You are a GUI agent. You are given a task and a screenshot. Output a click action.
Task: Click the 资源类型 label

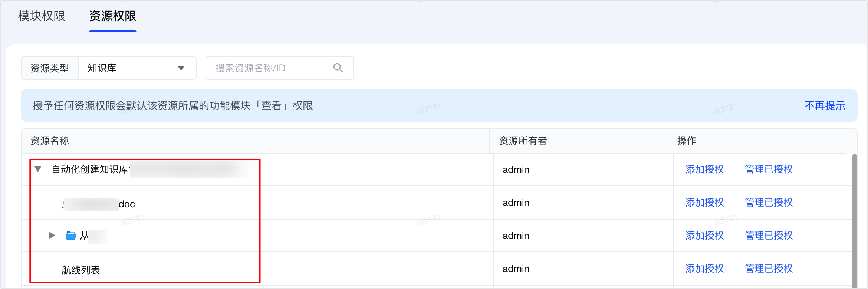[x=50, y=68]
